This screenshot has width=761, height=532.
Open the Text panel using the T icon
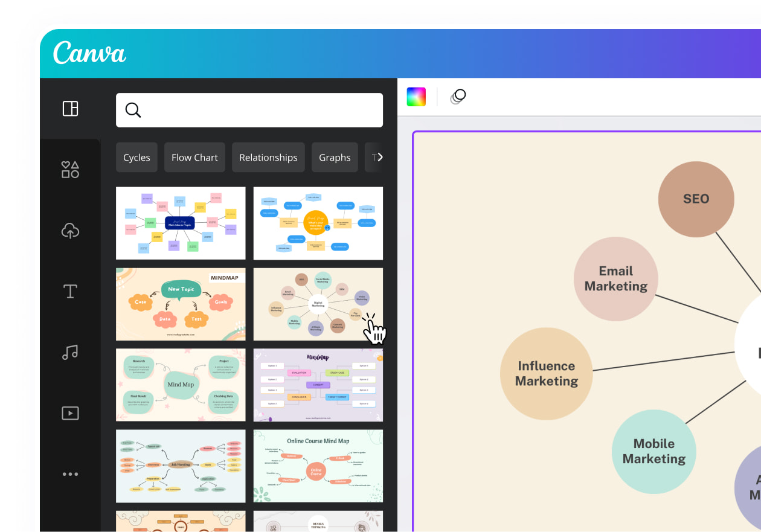click(70, 291)
